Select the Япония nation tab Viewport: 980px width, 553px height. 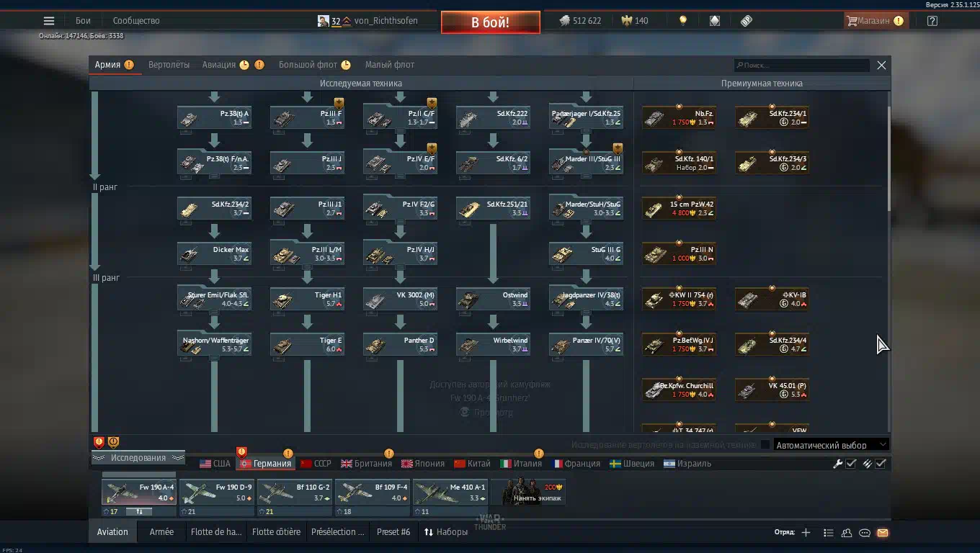423,464
